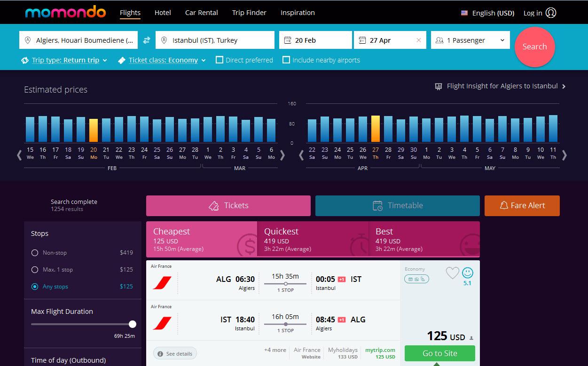Click the Flight Insight chart icon
The width and height of the screenshot is (588, 366).
coord(439,86)
